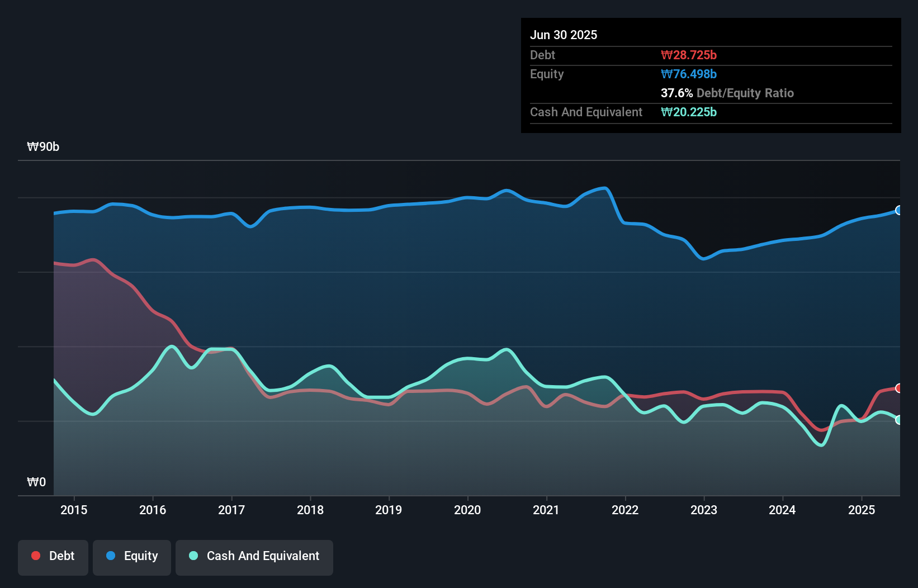Click the Jun 30 2025 tooltip date
918x588 pixels.
[x=564, y=35]
